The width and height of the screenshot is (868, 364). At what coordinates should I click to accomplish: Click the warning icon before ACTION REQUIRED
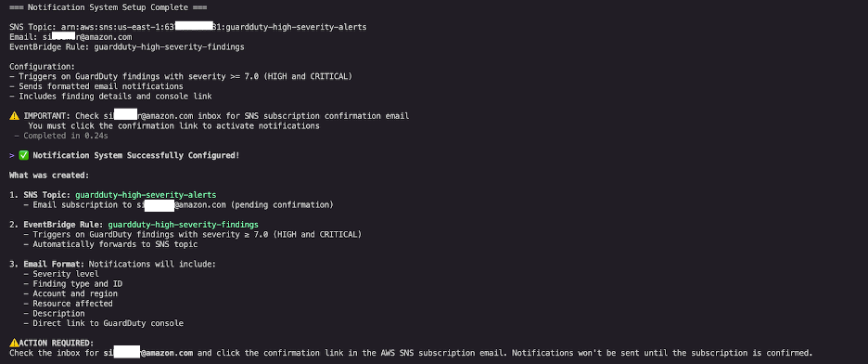coord(14,344)
